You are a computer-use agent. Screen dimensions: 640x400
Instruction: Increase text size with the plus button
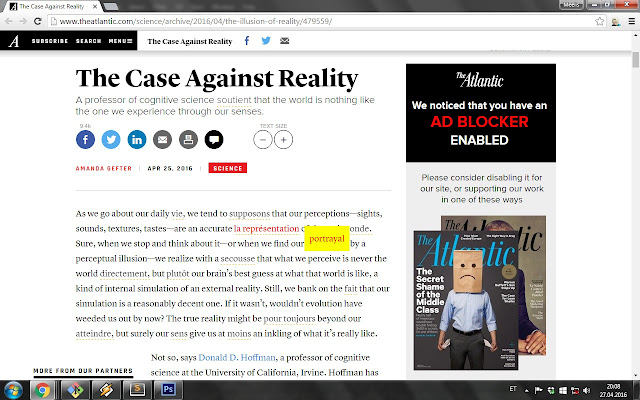(x=283, y=140)
